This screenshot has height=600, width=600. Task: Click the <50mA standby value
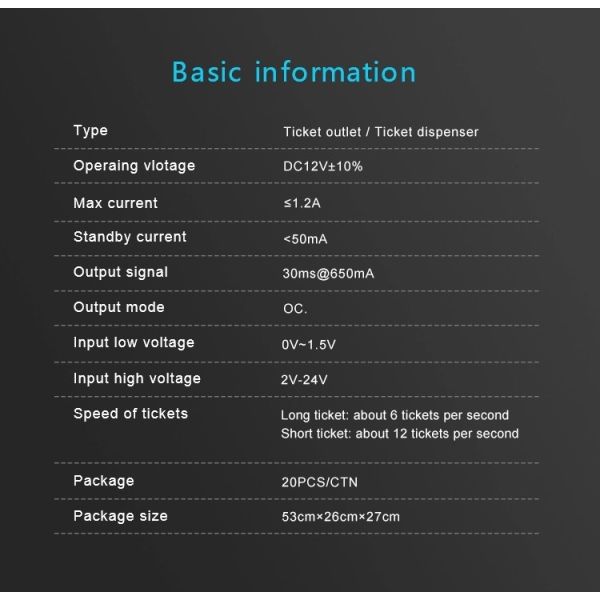(x=305, y=239)
